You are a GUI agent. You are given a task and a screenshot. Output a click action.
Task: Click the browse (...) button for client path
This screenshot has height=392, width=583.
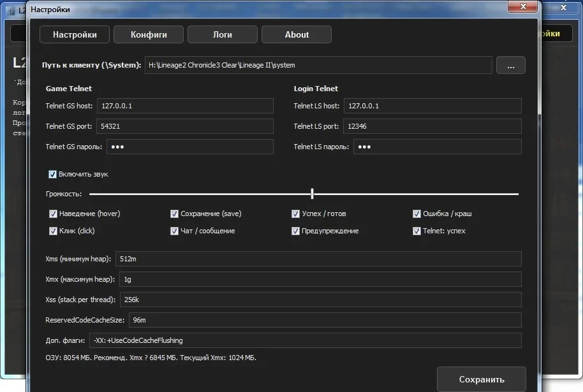510,65
